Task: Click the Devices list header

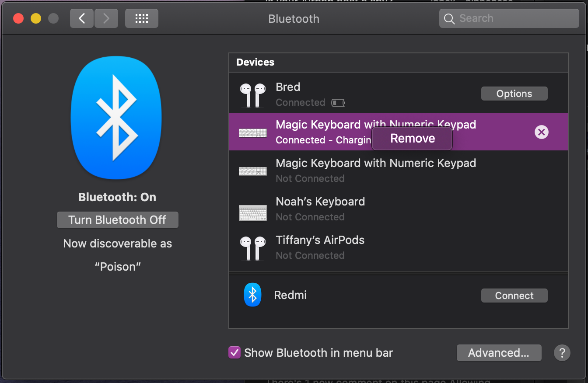Action: click(x=399, y=63)
